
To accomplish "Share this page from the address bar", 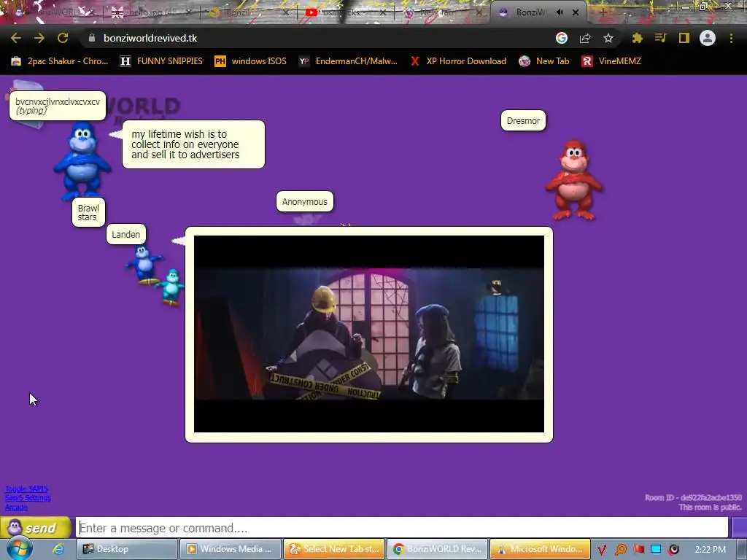I will pyautogui.click(x=585, y=38).
